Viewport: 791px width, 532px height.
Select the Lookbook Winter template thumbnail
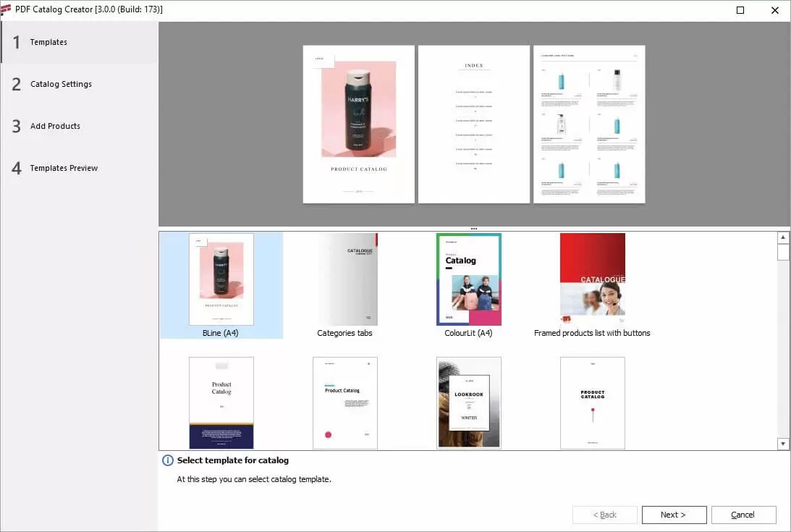point(468,402)
